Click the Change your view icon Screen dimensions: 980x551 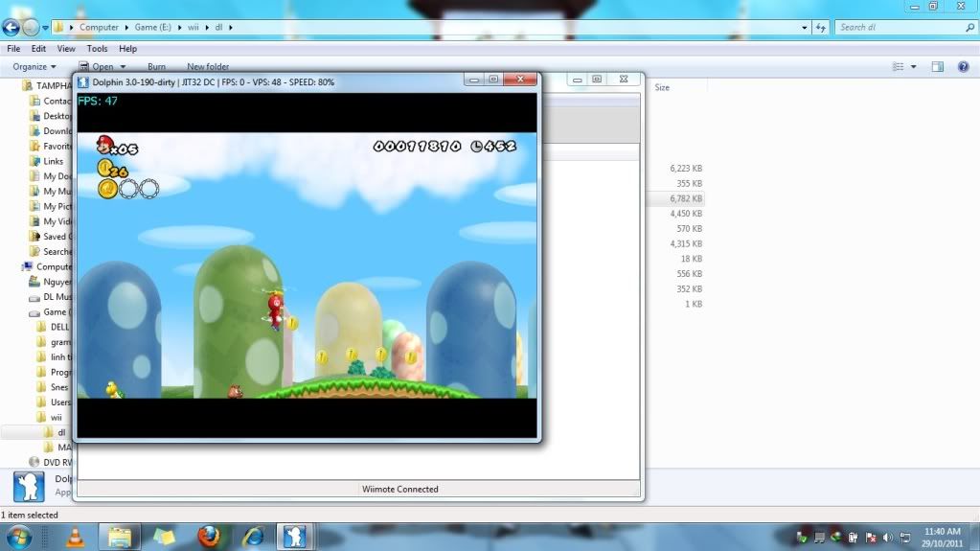point(899,66)
